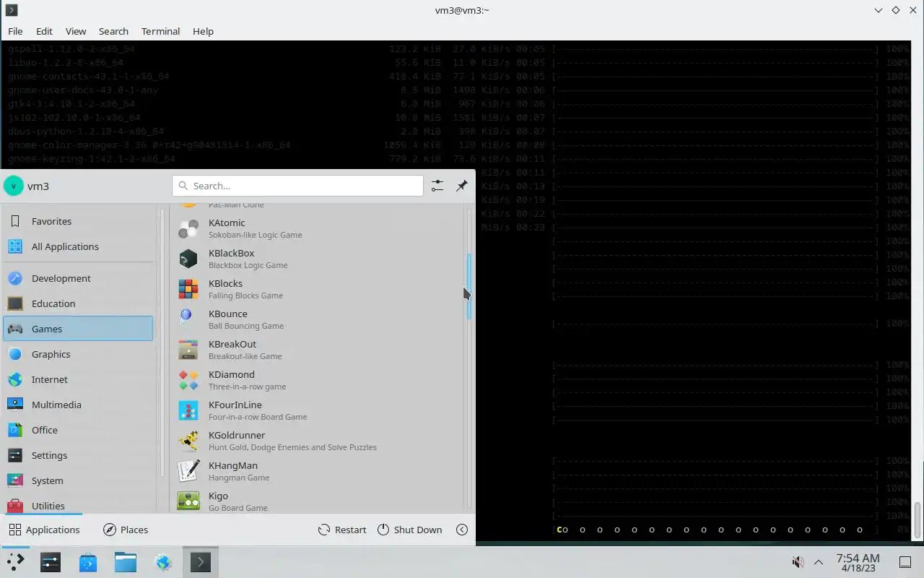This screenshot has height=578, width=924.
Task: Click the KDE application launcher button
Action: pyautogui.click(x=15, y=562)
